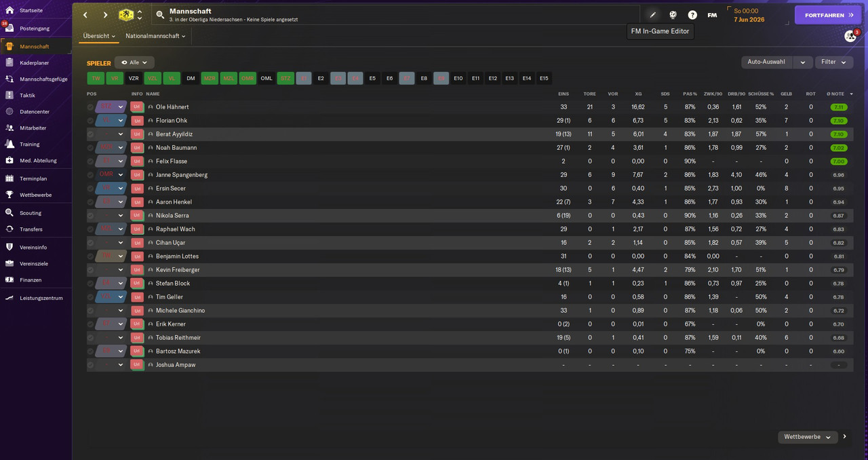Click the search magnifier icon
Image resolution: width=868 pixels, height=460 pixels.
point(160,15)
